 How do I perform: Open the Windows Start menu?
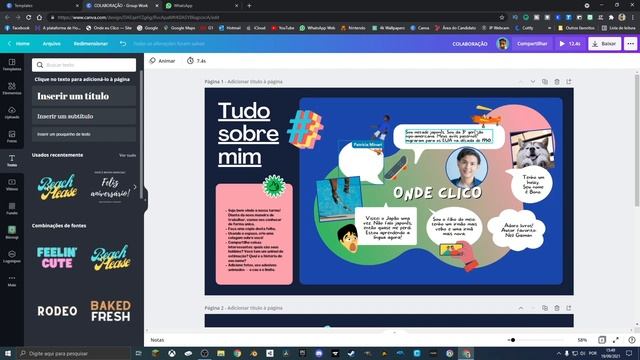click(x=8, y=353)
